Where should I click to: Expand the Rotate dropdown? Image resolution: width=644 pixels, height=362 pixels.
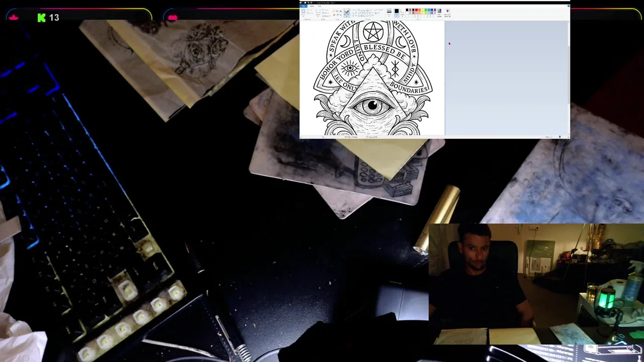click(326, 16)
